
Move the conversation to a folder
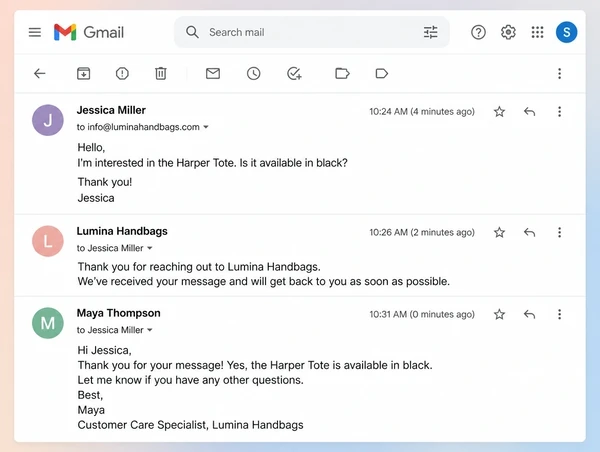click(x=342, y=73)
